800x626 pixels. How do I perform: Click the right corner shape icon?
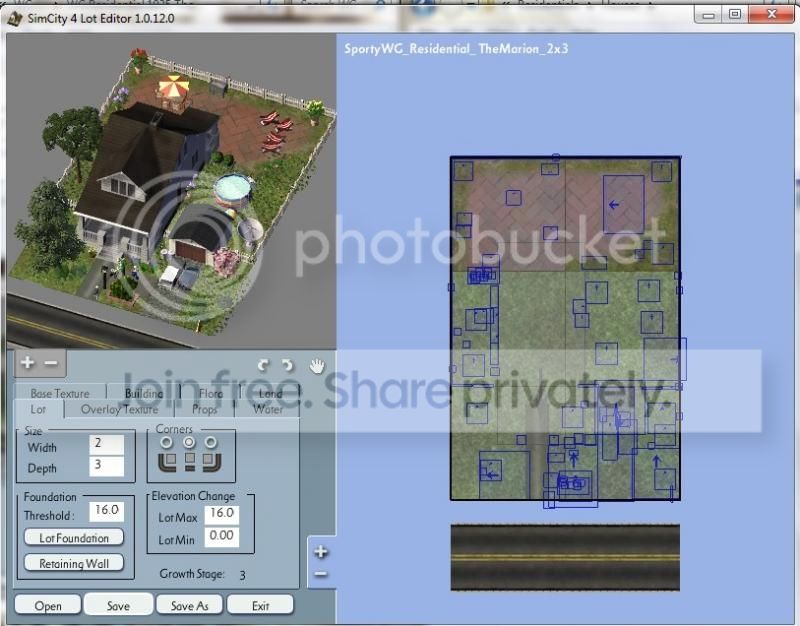(x=211, y=462)
